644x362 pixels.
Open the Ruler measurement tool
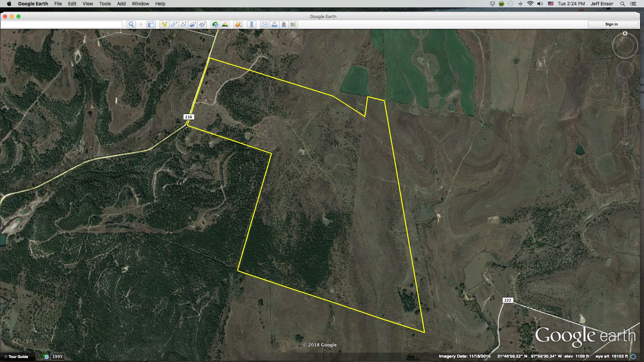click(252, 24)
